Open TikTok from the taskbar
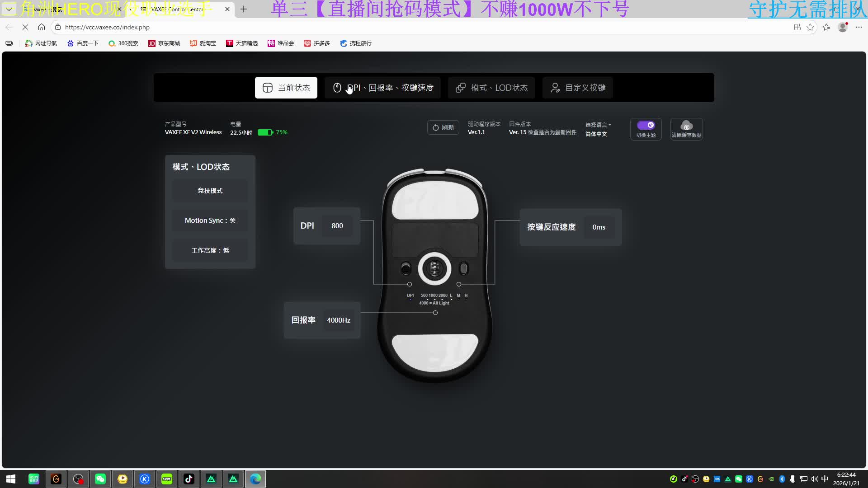The image size is (868, 488). pyautogui.click(x=189, y=479)
